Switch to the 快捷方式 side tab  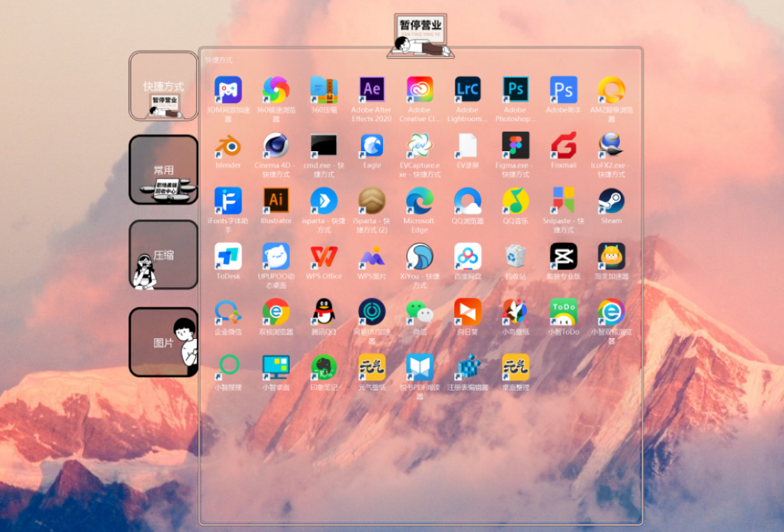pyautogui.click(x=164, y=85)
